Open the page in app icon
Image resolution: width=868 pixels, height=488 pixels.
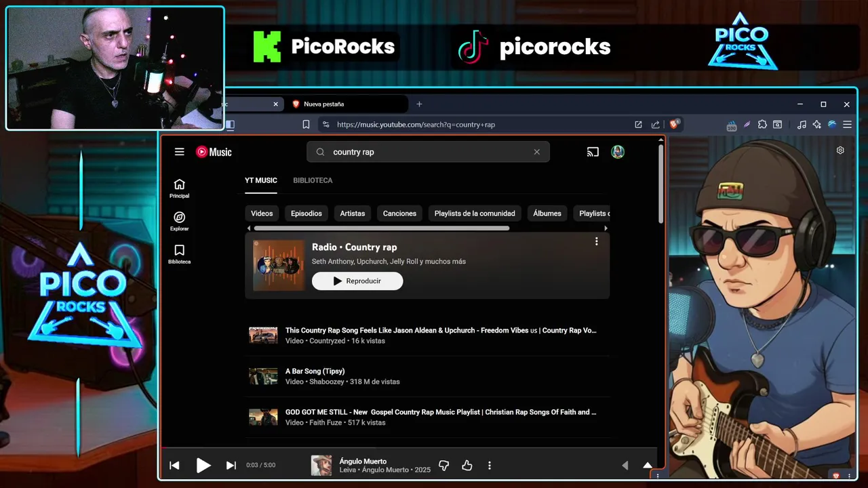click(638, 125)
